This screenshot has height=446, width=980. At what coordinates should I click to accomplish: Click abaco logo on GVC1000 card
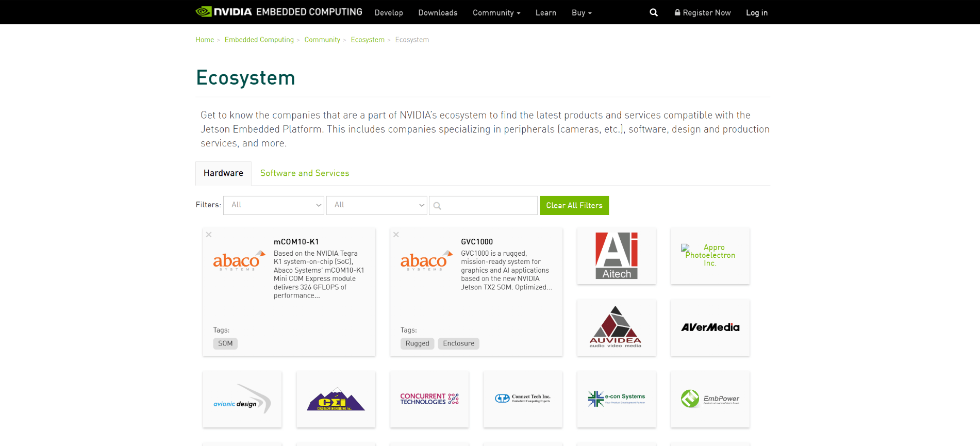426,261
